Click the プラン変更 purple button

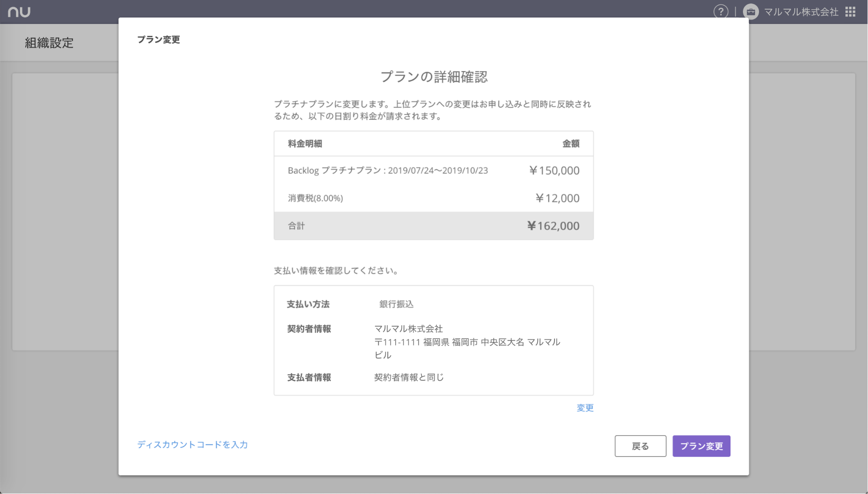(701, 446)
